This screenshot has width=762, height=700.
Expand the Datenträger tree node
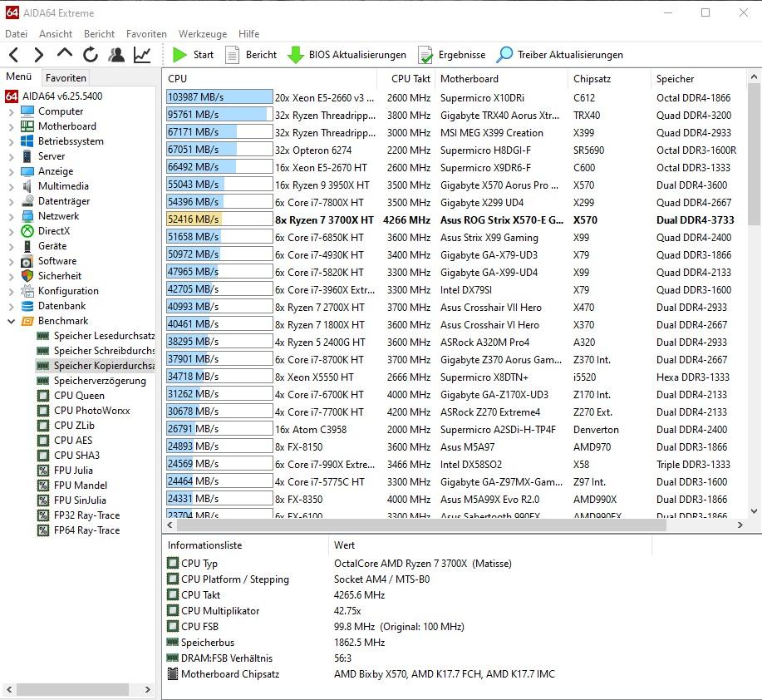[11, 202]
